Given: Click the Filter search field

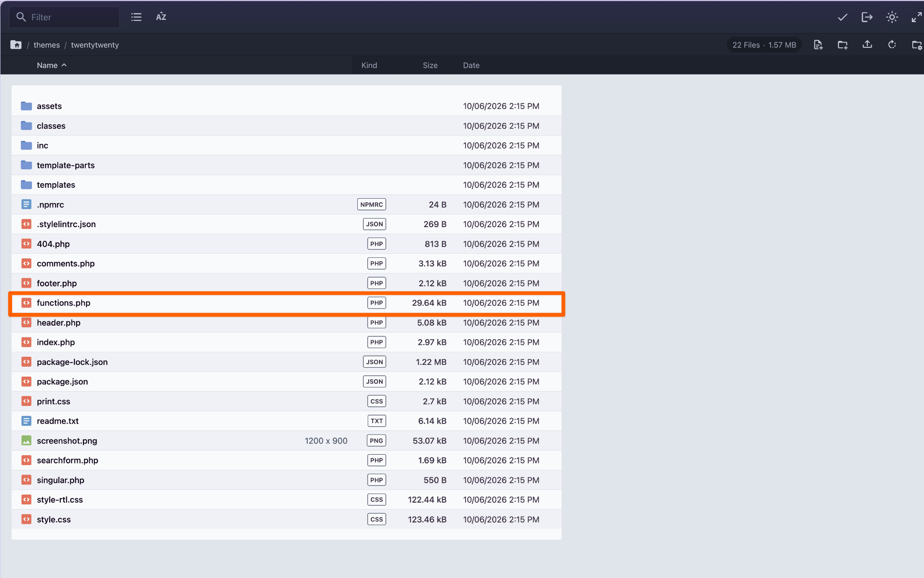Looking at the screenshot, I should (x=65, y=17).
